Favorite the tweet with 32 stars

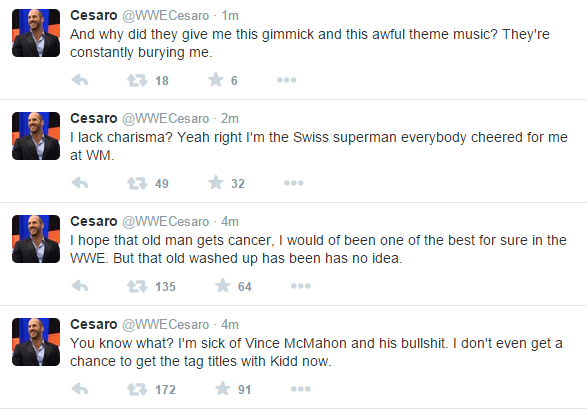point(216,183)
